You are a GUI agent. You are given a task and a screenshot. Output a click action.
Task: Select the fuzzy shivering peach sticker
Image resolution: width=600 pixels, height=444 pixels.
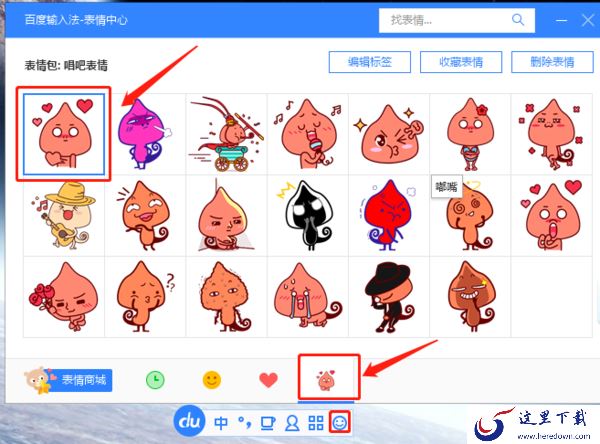(227, 297)
